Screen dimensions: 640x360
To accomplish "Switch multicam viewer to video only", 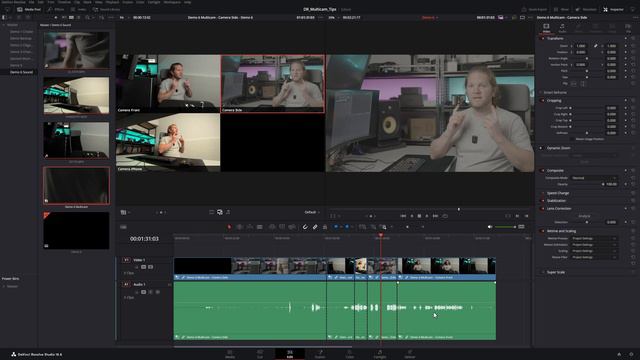I will tap(211, 212).
